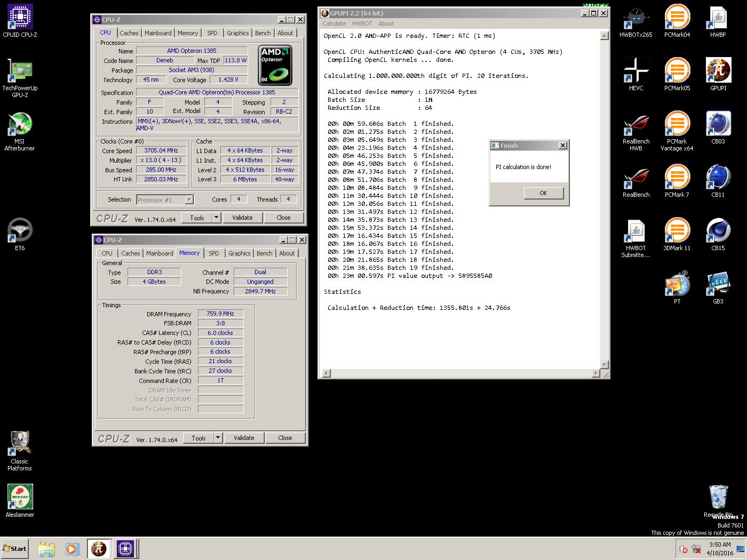Click 'PI value output' result line
The image size is (747, 560).
[x=410, y=276]
